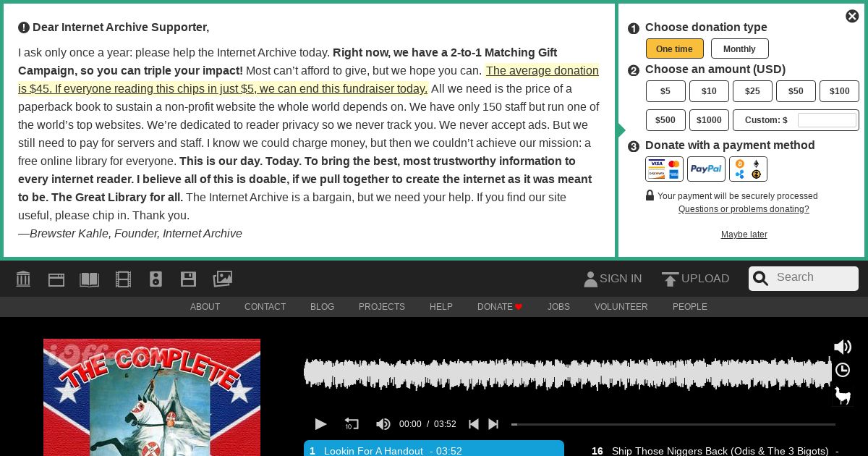This screenshot has height=456, width=868.
Task: Choose the $500 donation amount
Action: (665, 120)
